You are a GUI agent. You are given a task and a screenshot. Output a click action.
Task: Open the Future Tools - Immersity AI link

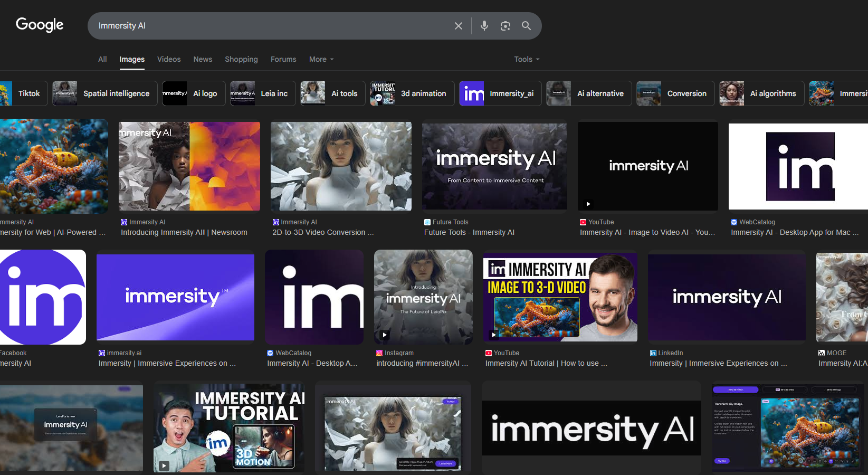tap(469, 232)
